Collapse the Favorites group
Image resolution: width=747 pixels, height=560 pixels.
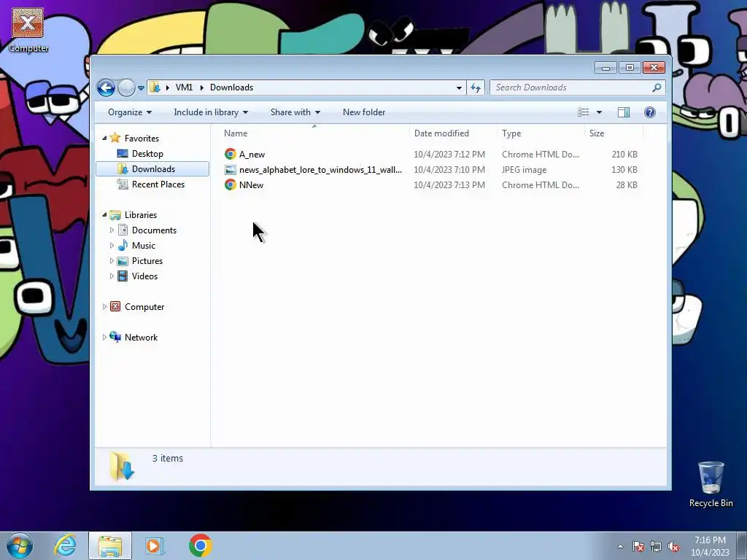tap(104, 138)
